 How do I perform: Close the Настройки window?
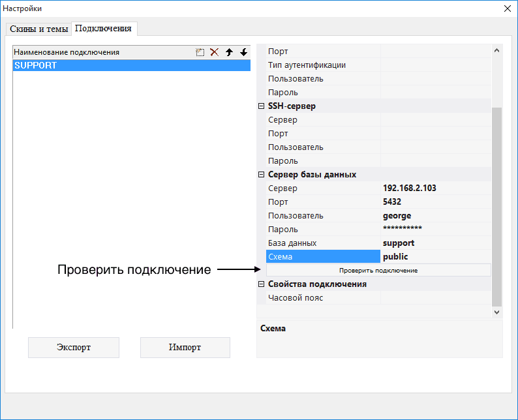507,8
